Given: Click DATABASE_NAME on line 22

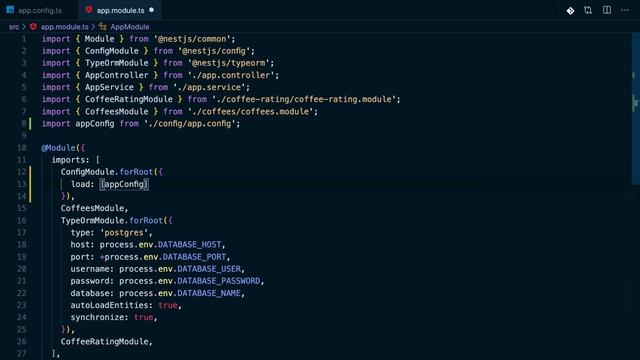Looking at the screenshot, I should (209, 293).
